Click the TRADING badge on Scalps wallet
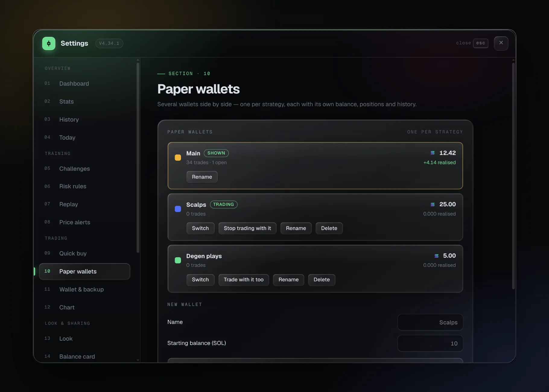 [x=224, y=204]
